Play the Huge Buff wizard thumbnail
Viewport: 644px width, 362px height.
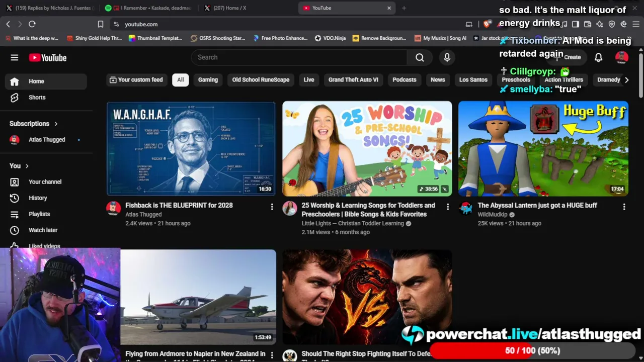(543, 148)
